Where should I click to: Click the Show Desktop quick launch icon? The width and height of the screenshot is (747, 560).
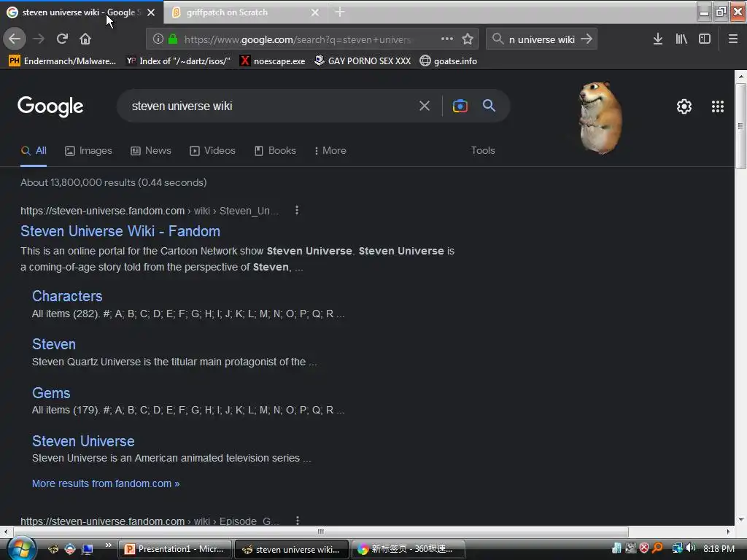click(x=88, y=549)
